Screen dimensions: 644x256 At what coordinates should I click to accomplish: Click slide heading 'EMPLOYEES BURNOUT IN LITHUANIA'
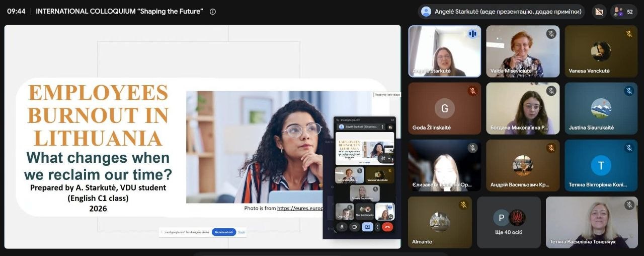coord(98,115)
